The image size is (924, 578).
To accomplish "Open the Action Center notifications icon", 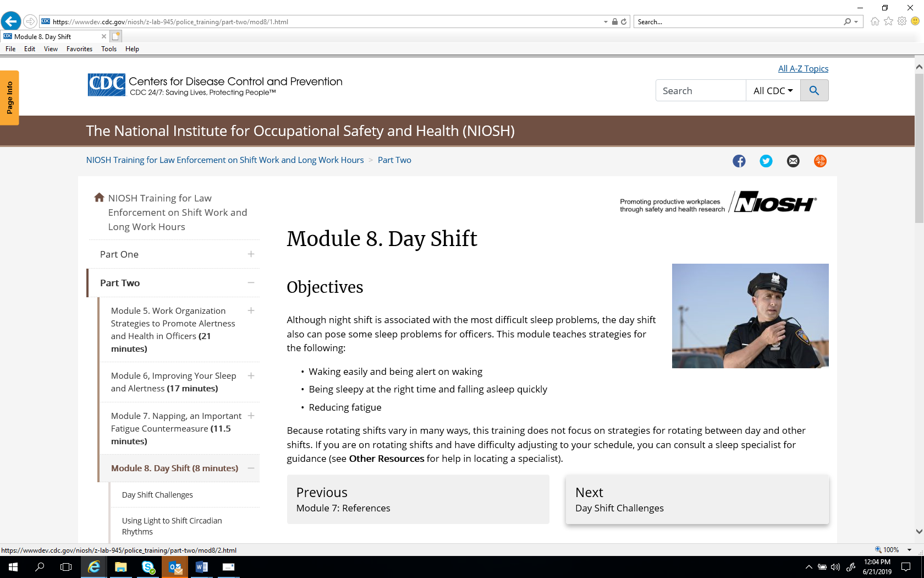I will (906, 567).
